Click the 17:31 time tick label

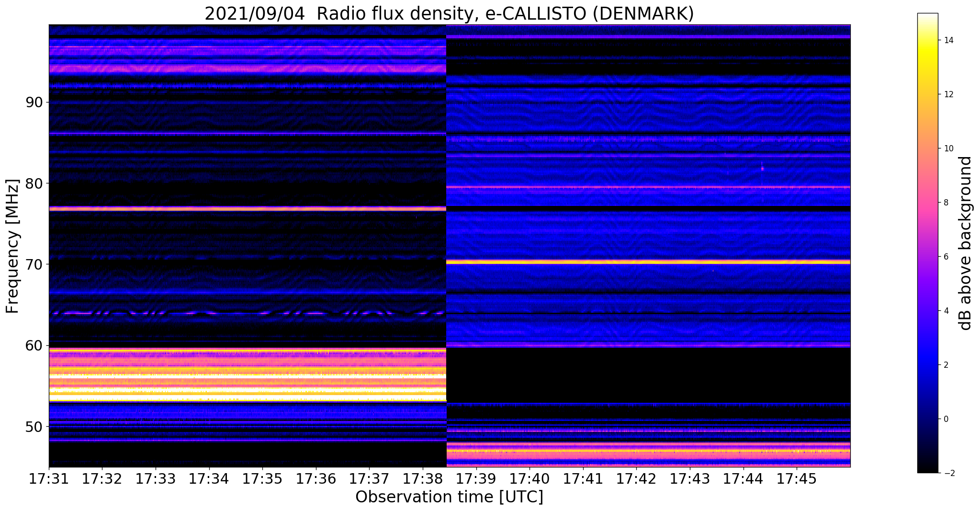[49, 479]
